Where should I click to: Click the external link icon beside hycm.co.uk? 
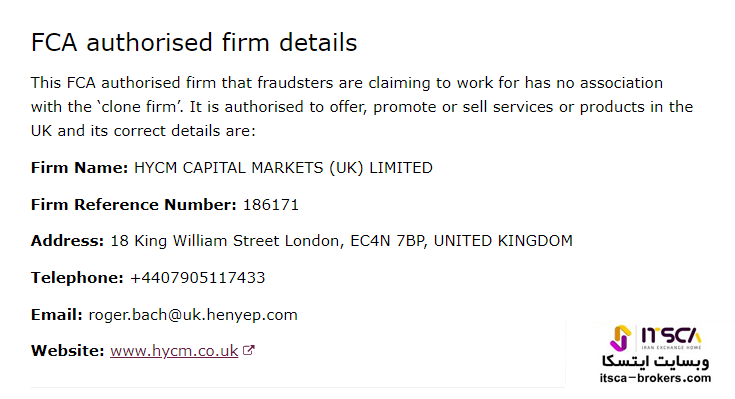pos(248,350)
